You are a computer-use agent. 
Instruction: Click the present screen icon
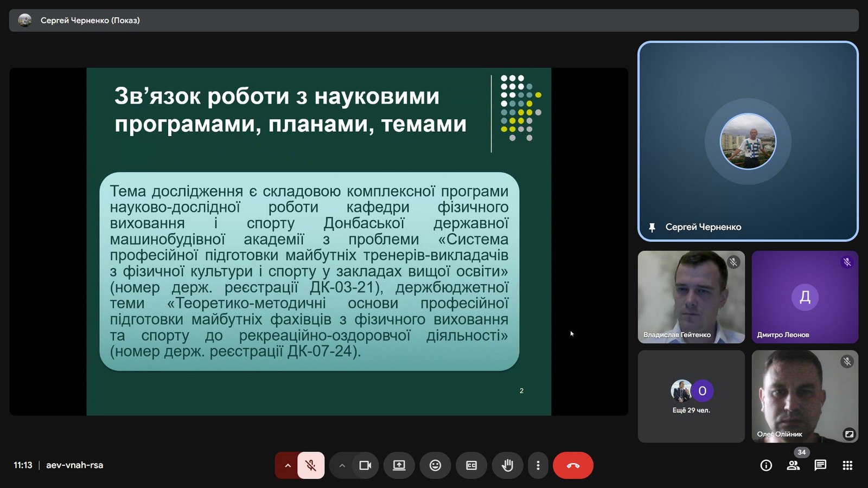coord(399,465)
